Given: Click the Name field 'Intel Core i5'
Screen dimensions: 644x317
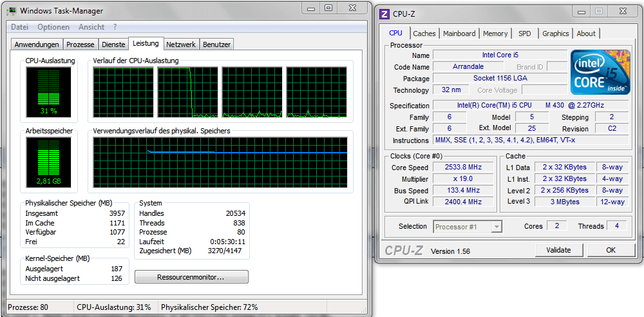Looking at the screenshot, I should click(x=500, y=55).
